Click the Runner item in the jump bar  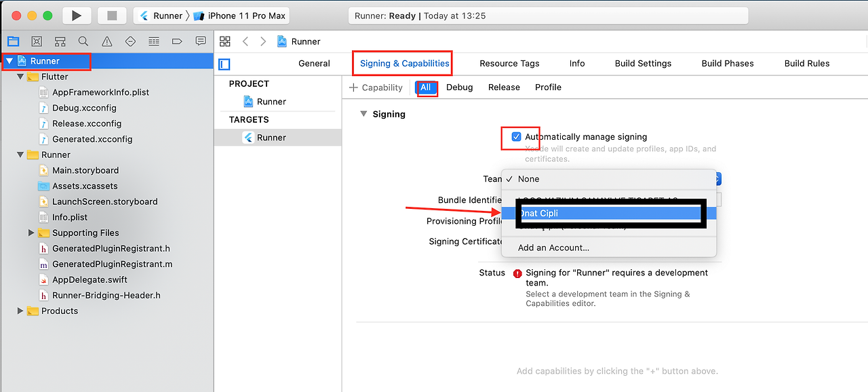298,41
